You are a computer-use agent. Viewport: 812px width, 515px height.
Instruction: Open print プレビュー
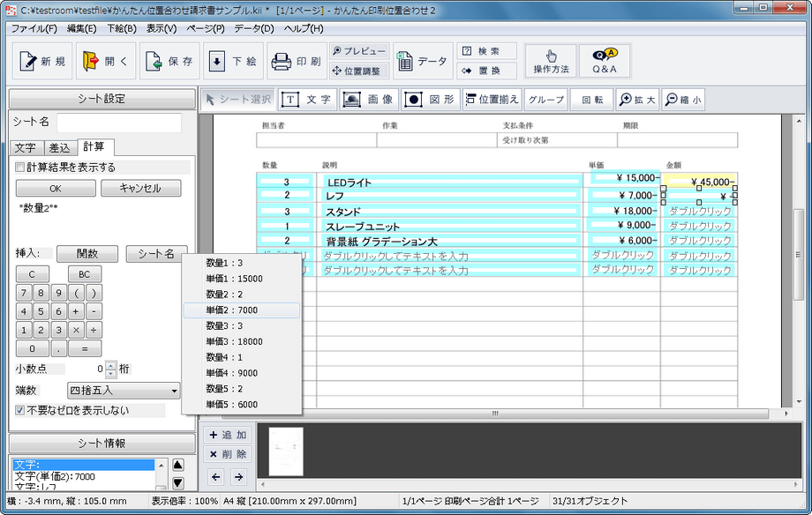pos(359,51)
